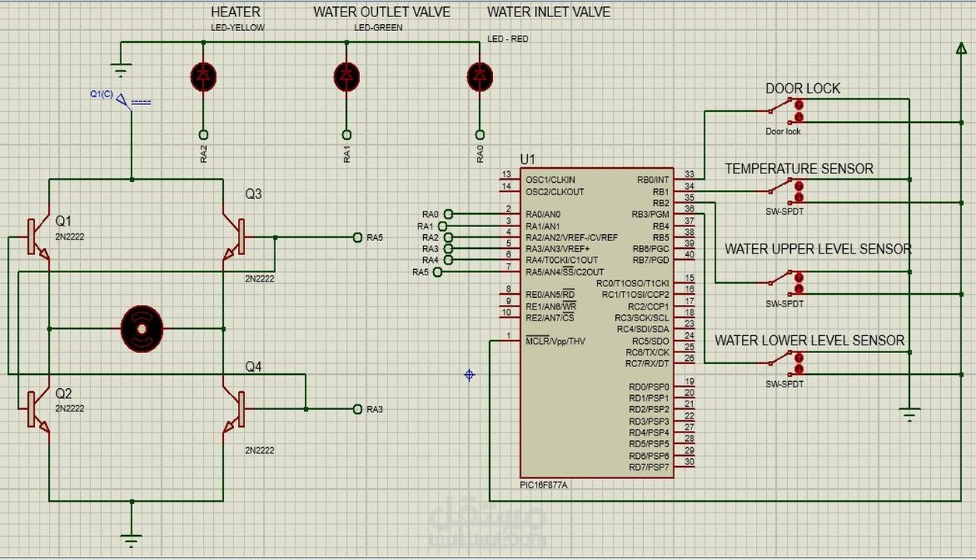The height and width of the screenshot is (560, 976).
Task: Select the ground symbol below the H-bridge
Action: (x=131, y=537)
